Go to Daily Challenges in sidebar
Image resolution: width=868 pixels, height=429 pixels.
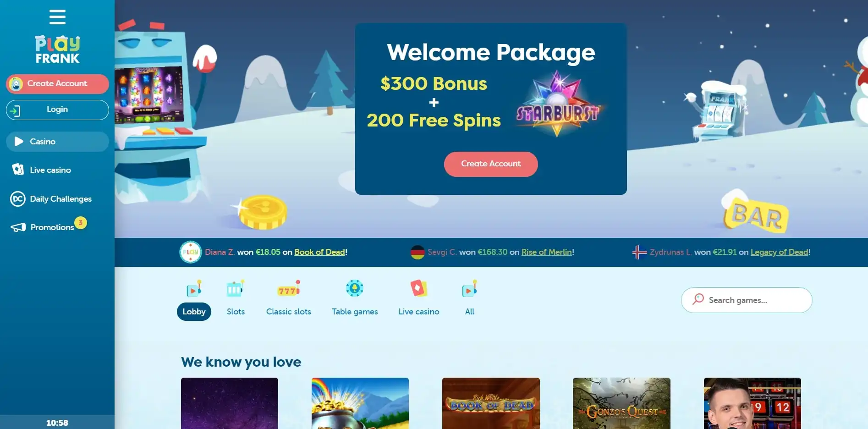tap(57, 199)
